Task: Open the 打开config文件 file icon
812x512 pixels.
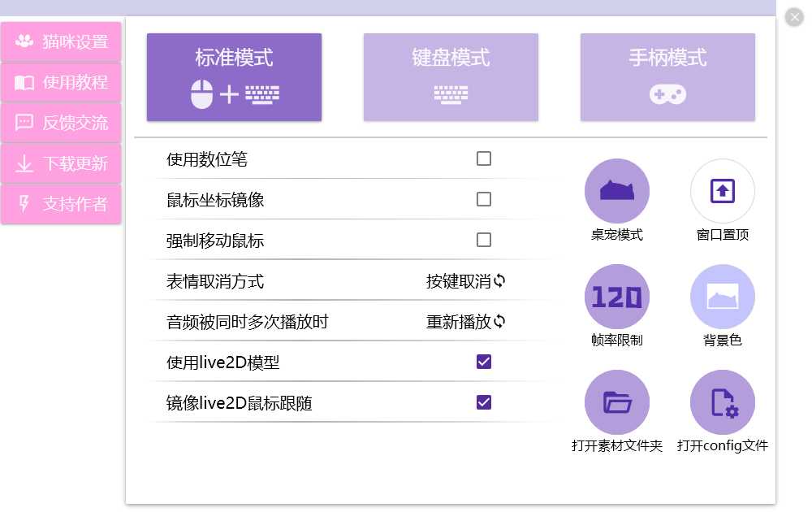Action: coord(722,401)
